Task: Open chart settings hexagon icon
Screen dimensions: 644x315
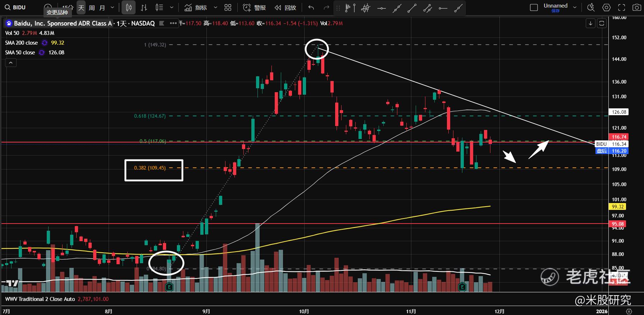Action: [x=606, y=8]
